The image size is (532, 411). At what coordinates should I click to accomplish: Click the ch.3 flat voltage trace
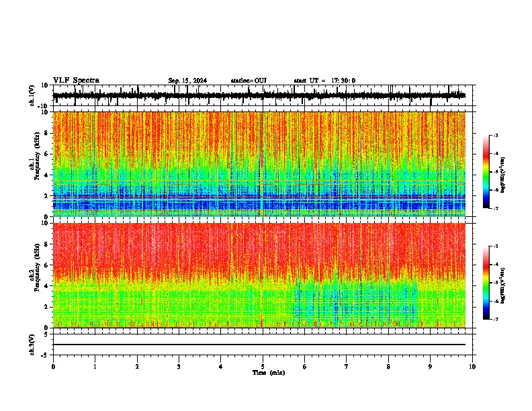(x=259, y=345)
